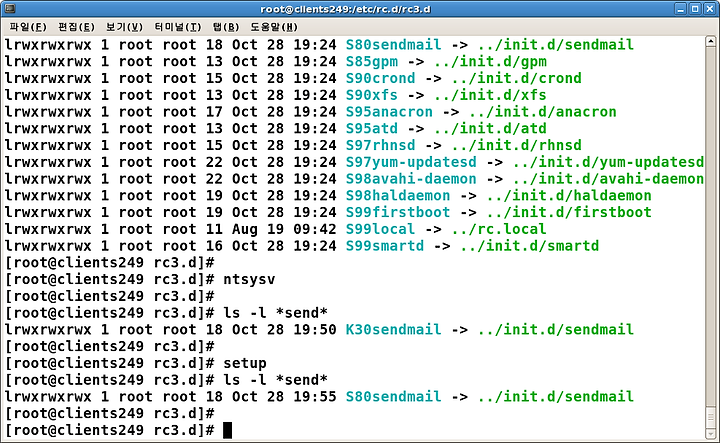Viewport: 720px width, 443px height.
Task: Open the 파일(F) menu
Action: (x=28, y=27)
